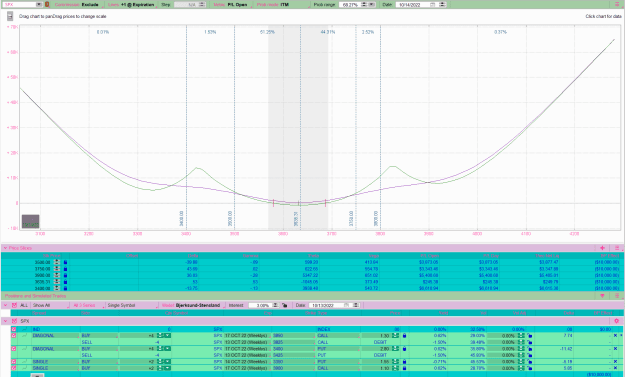Viewport: 625px width, 377px height.
Task: Adjust stepper for price slice 3750.00
Action: click(x=57, y=269)
